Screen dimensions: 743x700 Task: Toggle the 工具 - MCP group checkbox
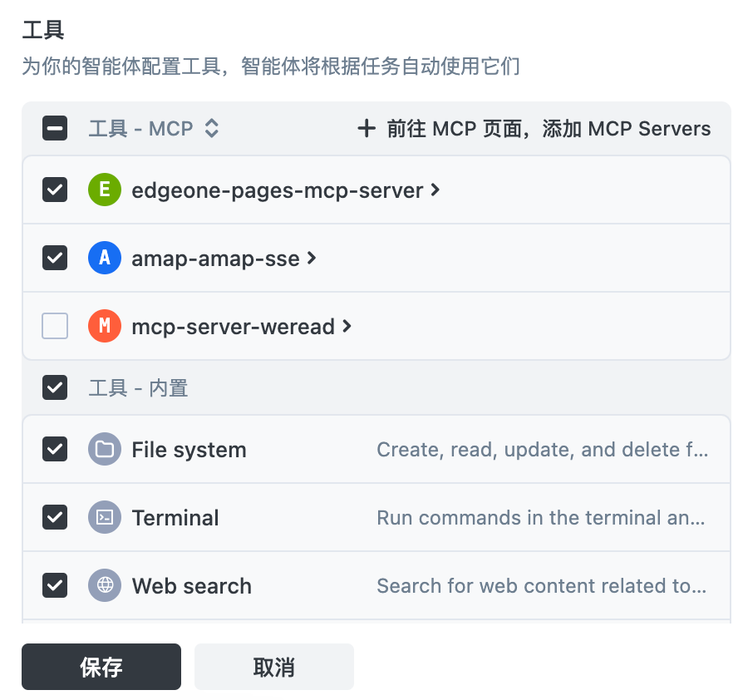pos(55,128)
